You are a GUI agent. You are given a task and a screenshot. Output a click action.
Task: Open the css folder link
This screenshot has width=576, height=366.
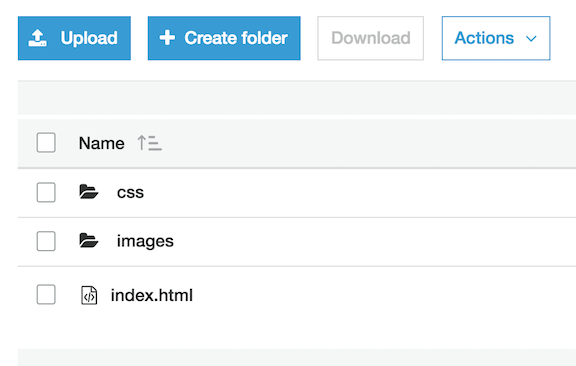130,193
